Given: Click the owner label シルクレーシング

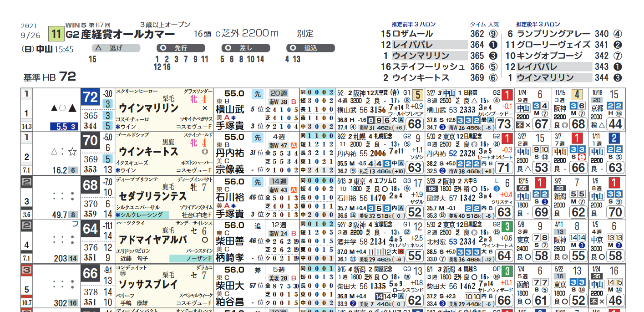Looking at the screenshot, I should (142, 215).
